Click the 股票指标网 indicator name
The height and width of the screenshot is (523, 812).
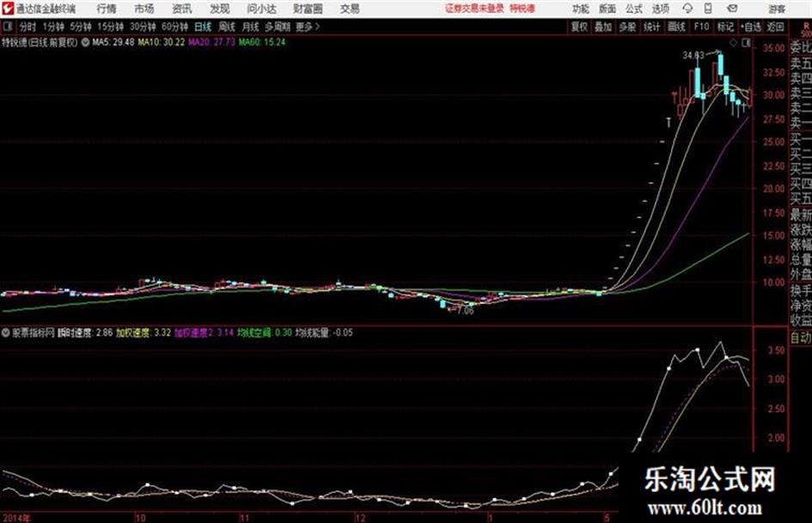click(34, 332)
